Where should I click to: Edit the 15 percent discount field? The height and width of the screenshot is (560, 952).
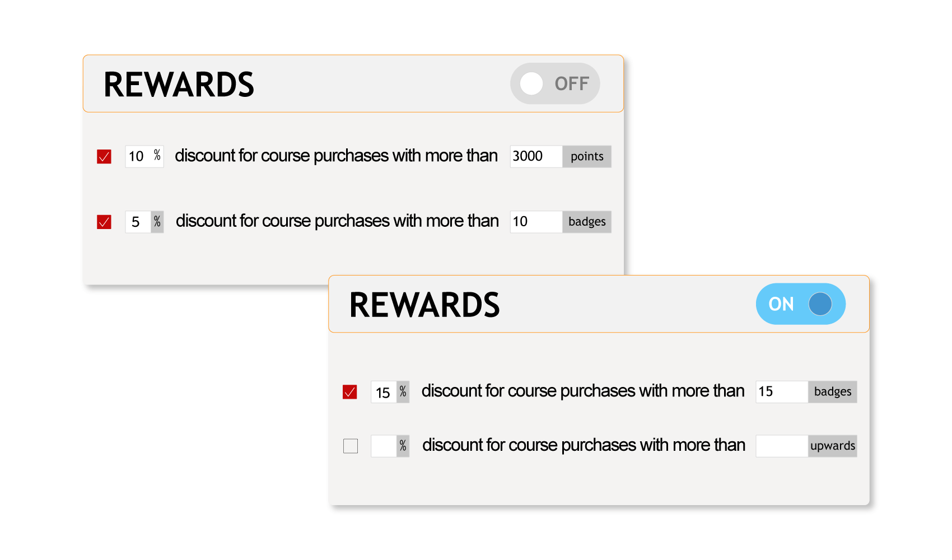pyautogui.click(x=384, y=392)
